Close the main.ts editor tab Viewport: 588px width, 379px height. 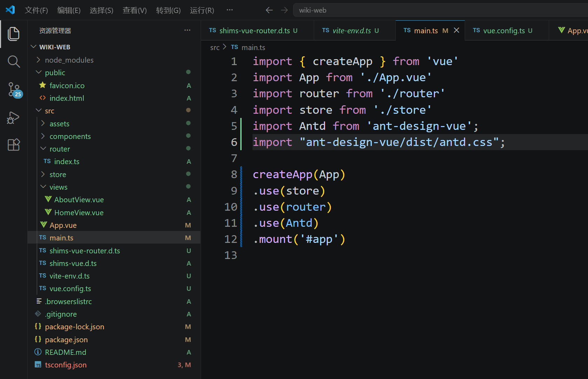(457, 30)
